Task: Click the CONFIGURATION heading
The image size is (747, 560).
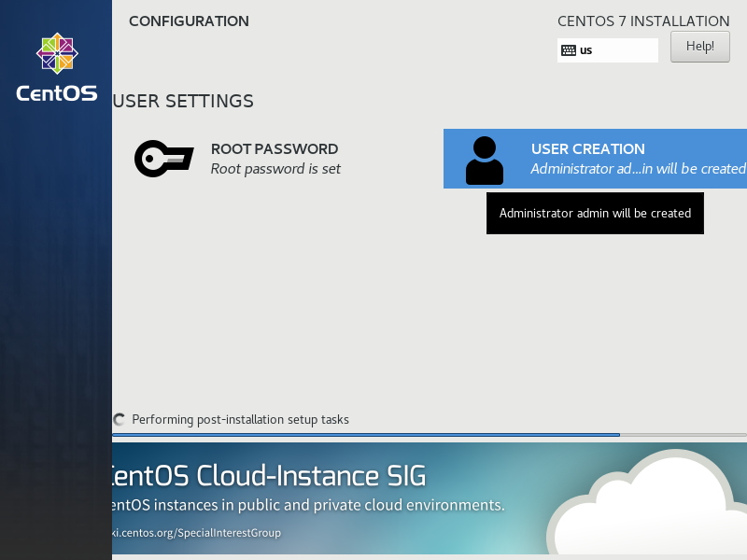Action: 189,21
